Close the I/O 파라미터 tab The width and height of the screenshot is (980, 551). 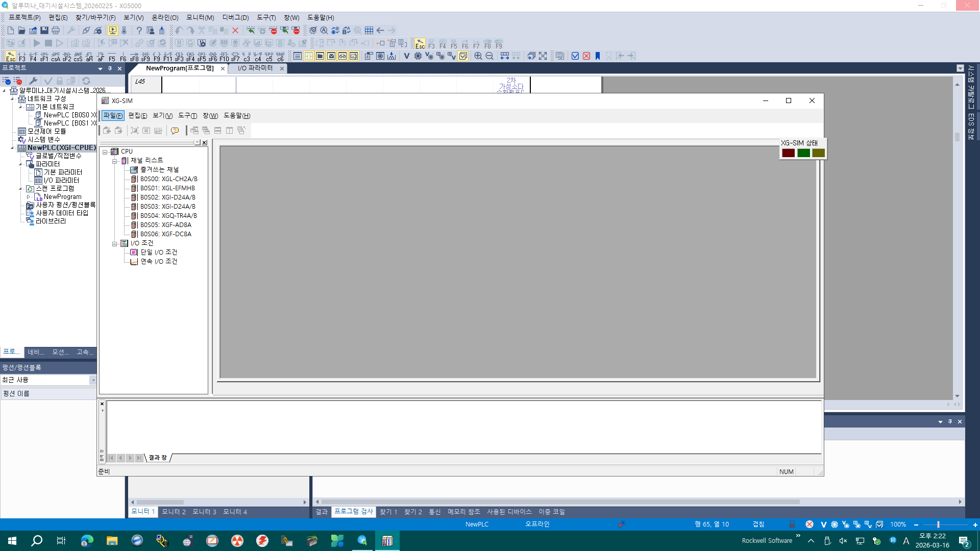pos(282,68)
